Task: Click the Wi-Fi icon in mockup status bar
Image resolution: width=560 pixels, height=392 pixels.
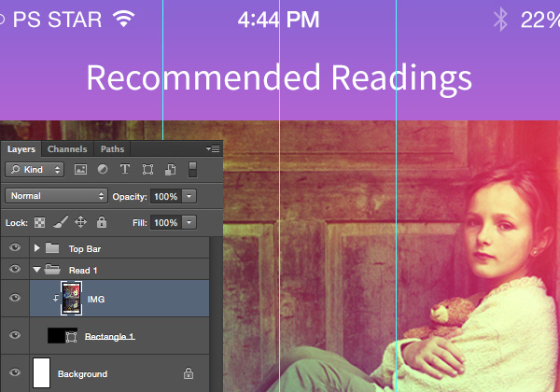Action: pyautogui.click(x=123, y=19)
